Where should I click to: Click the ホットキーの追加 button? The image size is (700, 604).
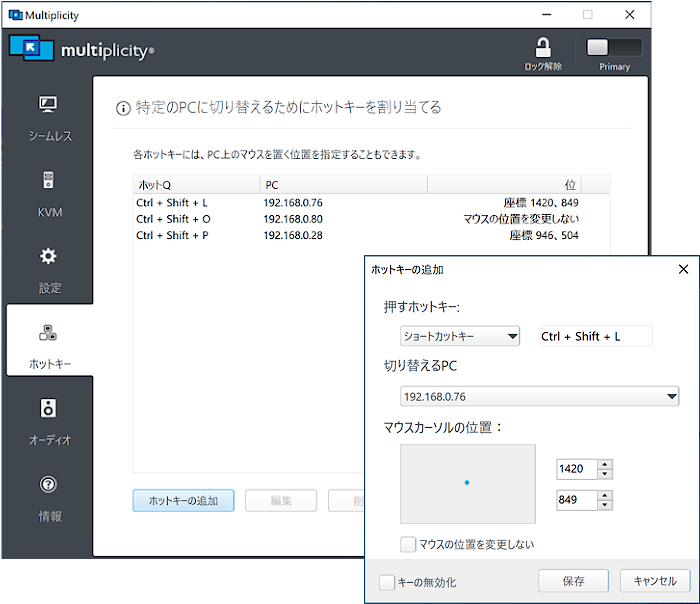pos(183,500)
